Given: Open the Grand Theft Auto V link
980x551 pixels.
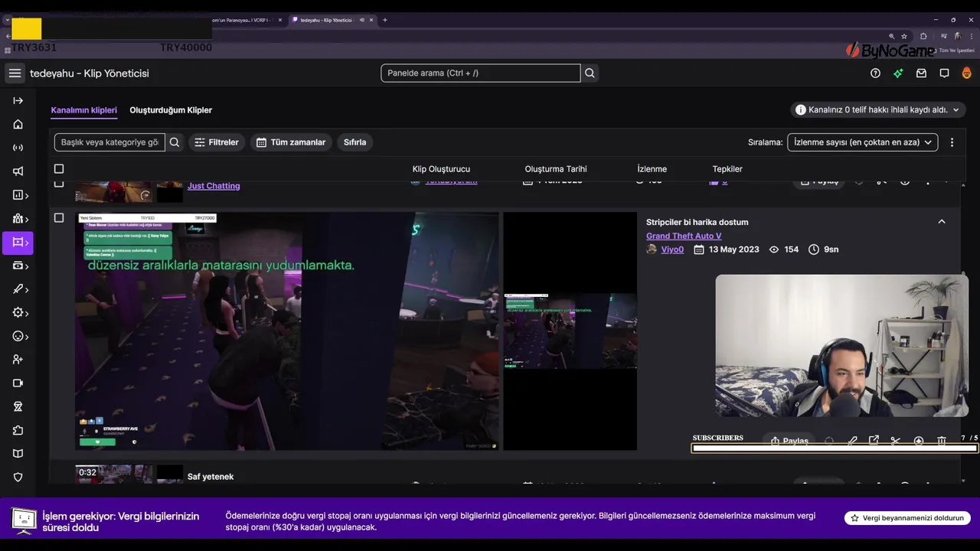Looking at the screenshot, I should tap(684, 236).
